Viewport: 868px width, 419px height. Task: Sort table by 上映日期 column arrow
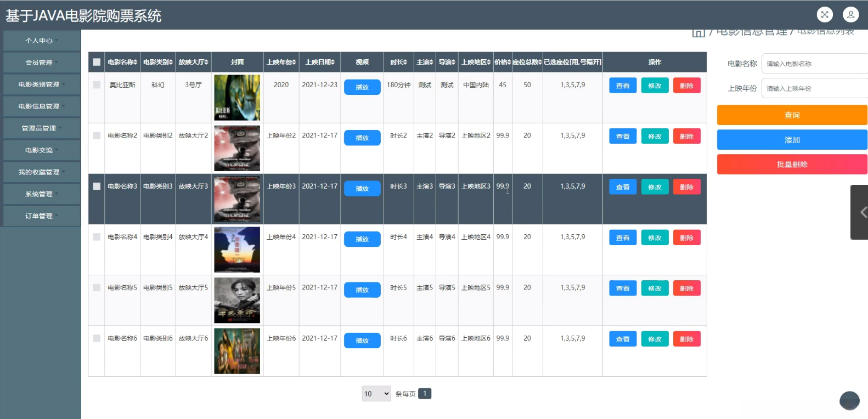(332, 63)
